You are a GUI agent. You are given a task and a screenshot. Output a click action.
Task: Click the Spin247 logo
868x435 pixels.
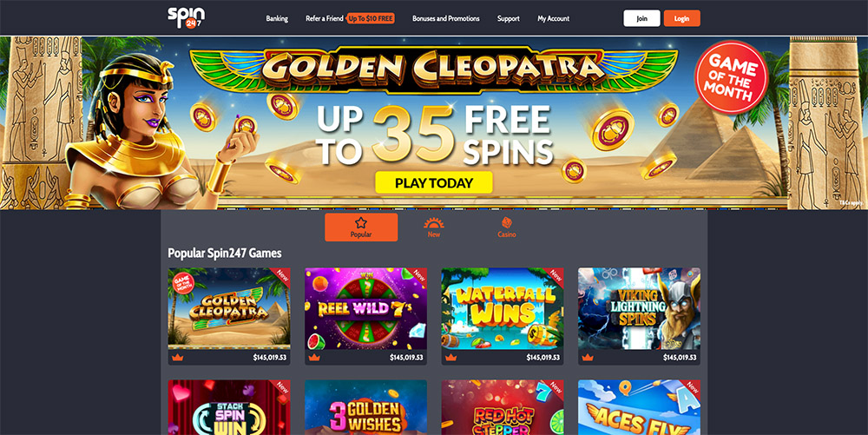coord(187,17)
